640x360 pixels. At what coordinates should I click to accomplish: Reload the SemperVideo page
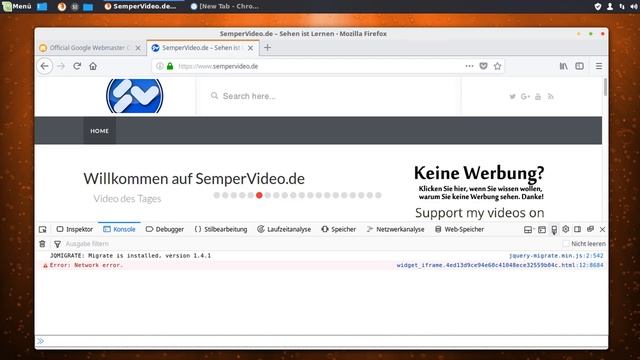77,66
